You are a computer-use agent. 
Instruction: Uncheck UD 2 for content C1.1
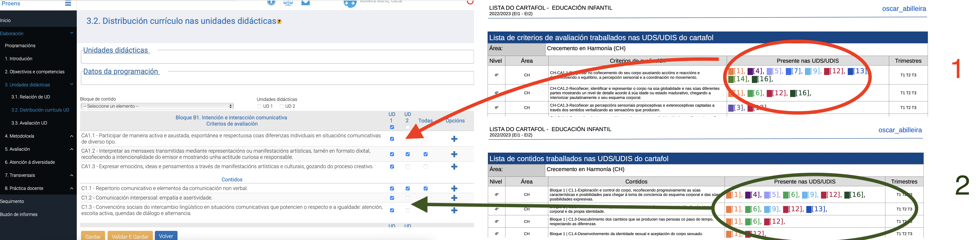click(x=408, y=188)
